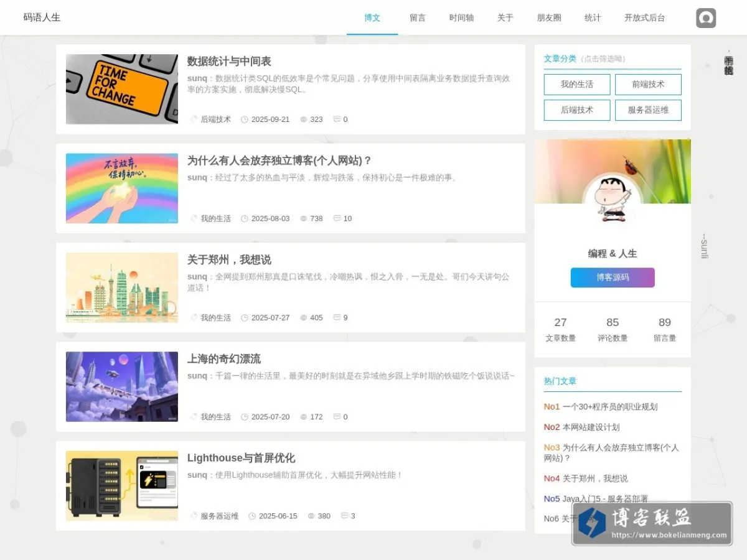The image size is (747, 560).
Task: Open hot article No4 关于郑州，我想说
Action: [x=586, y=478]
